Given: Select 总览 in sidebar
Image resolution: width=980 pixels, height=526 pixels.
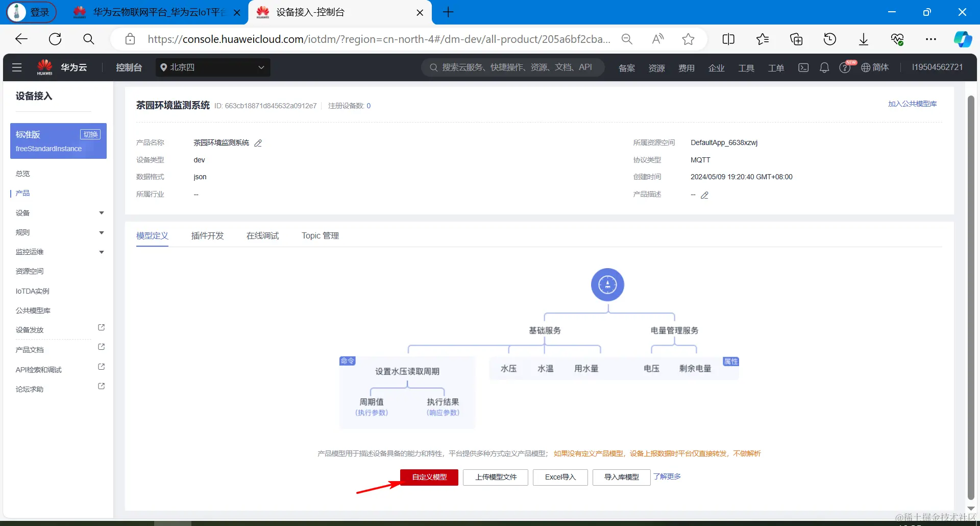Looking at the screenshot, I should point(23,174).
